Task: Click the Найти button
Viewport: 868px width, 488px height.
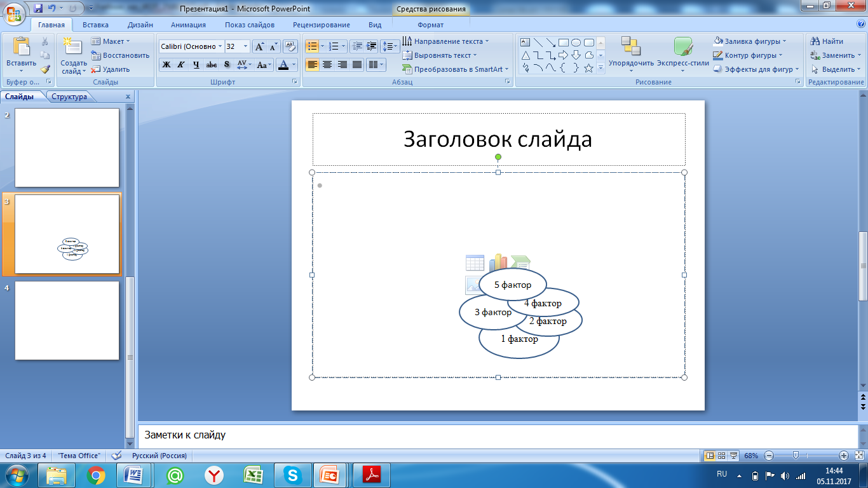Action: pyautogui.click(x=827, y=41)
